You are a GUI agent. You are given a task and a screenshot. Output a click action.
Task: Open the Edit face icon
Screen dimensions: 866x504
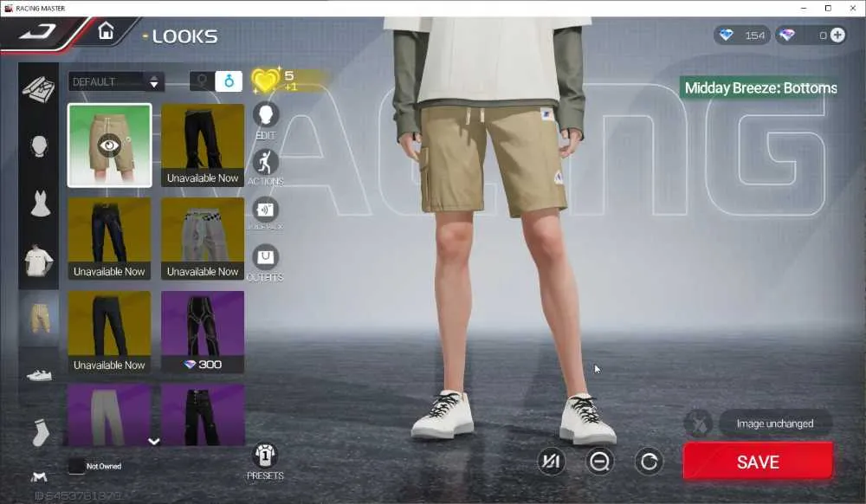(266, 115)
